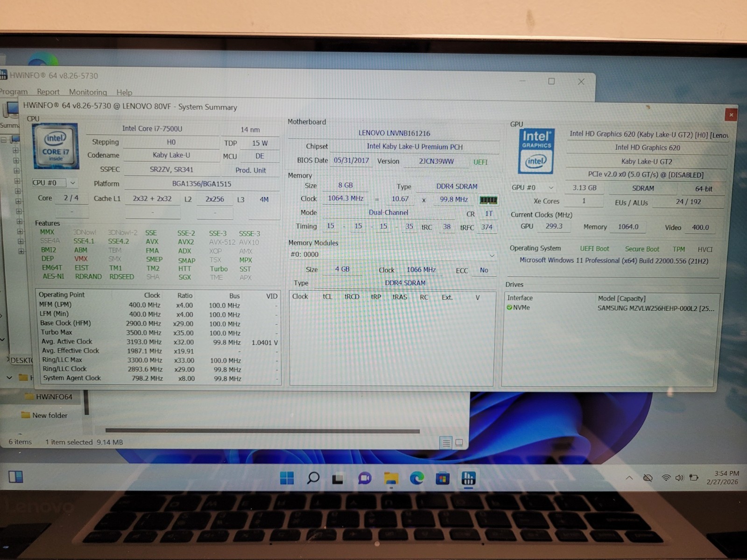The height and width of the screenshot is (560, 747).
Task: Open the Widgets icon on the taskbar
Action: 16,476
